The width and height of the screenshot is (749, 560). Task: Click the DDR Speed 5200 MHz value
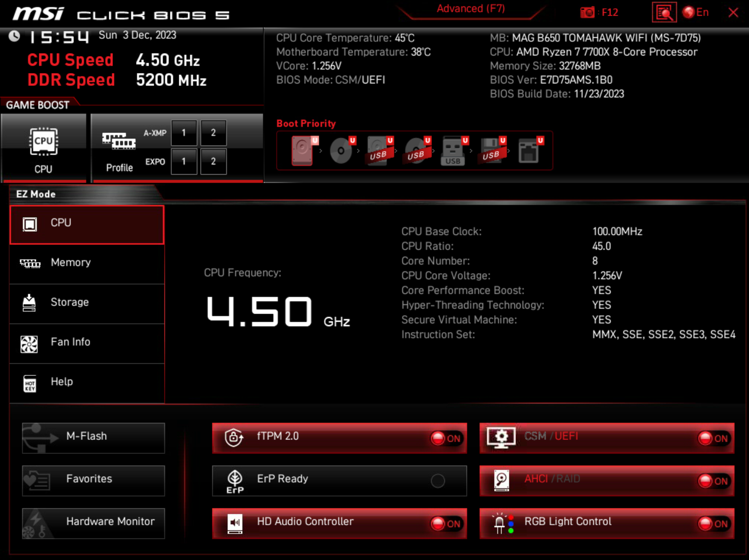tap(171, 80)
